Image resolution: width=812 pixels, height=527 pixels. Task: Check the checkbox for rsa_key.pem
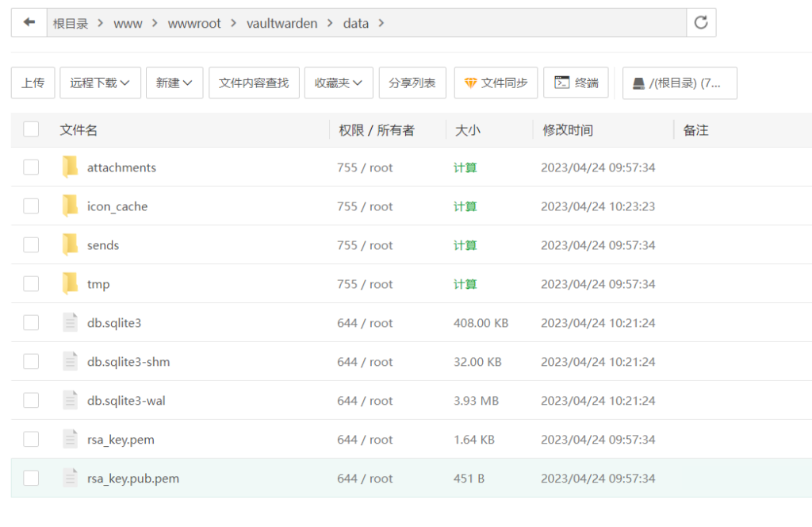tap(31, 439)
